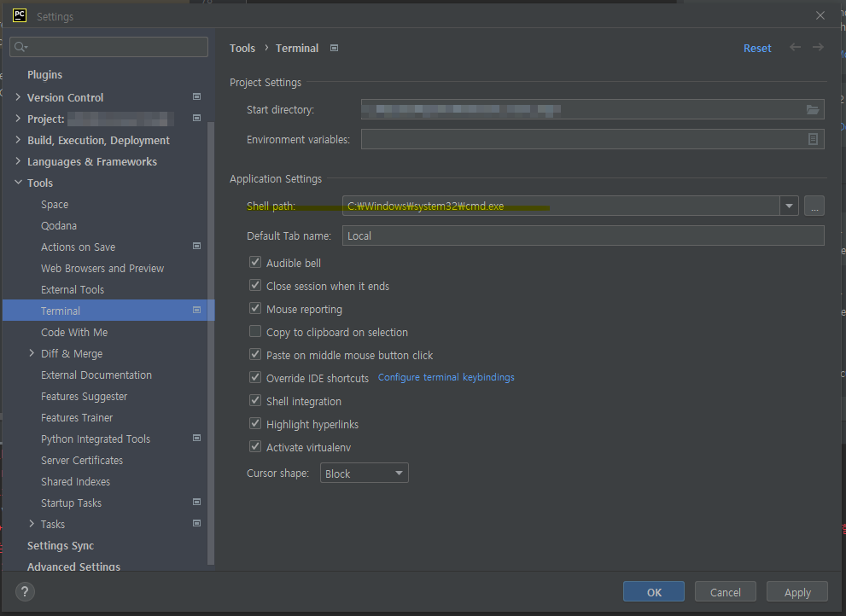Image resolution: width=846 pixels, height=616 pixels.
Task: Select External Tools in the tree
Action: 73,290
